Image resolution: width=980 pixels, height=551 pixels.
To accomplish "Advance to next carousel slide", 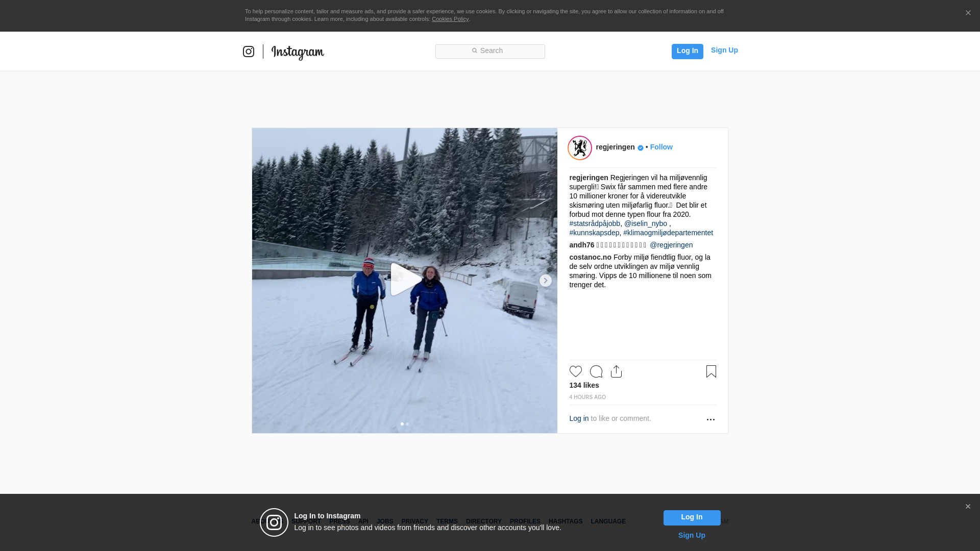I will pyautogui.click(x=545, y=281).
